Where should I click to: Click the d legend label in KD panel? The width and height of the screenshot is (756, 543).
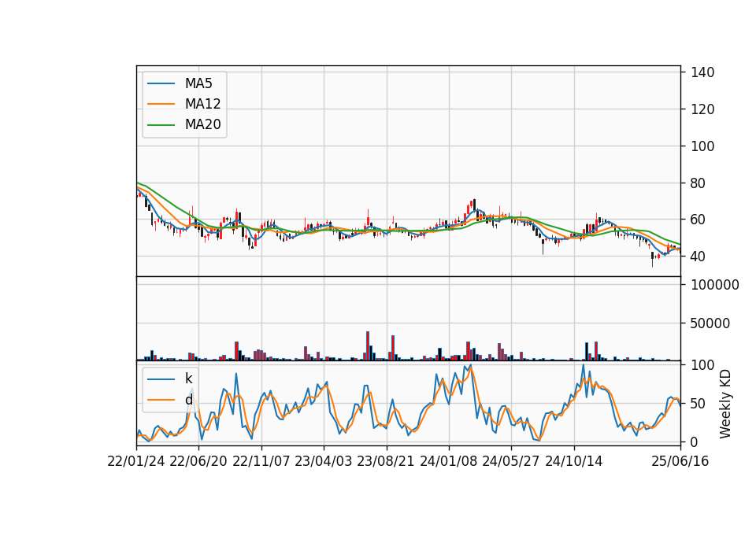188,400
